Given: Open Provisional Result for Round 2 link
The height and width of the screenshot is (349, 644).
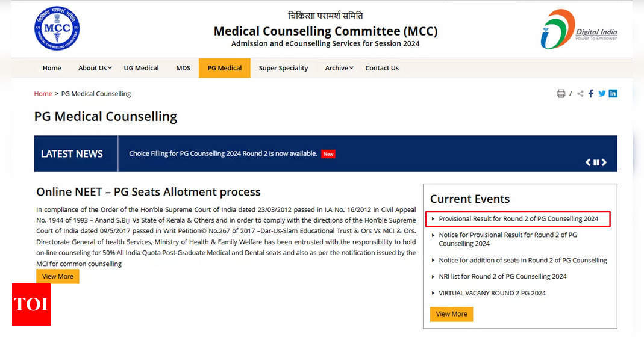Looking at the screenshot, I should [x=518, y=219].
